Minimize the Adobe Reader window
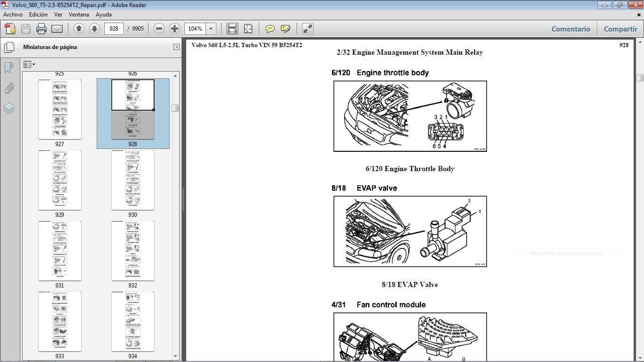Image resolution: width=644 pixels, height=362 pixels. coord(604,5)
